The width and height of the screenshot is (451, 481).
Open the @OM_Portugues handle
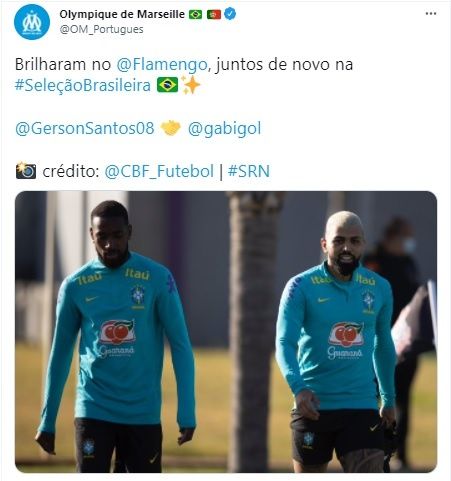click(x=101, y=29)
